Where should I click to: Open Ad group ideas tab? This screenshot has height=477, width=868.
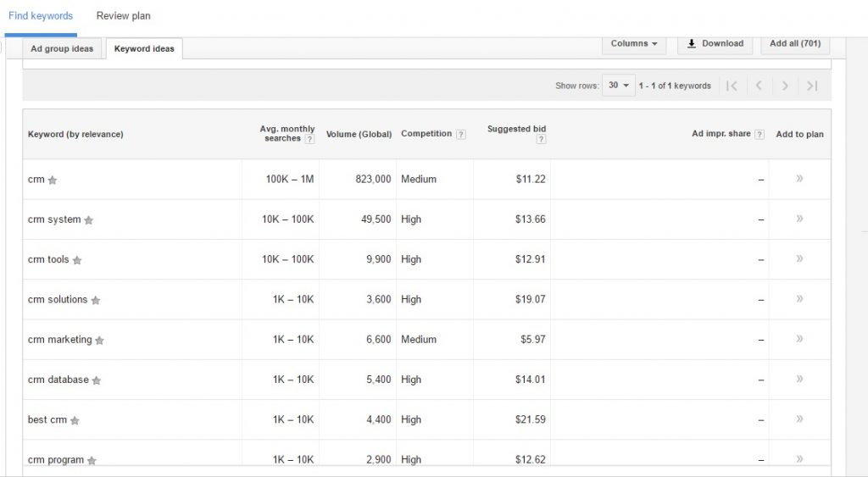(62, 48)
